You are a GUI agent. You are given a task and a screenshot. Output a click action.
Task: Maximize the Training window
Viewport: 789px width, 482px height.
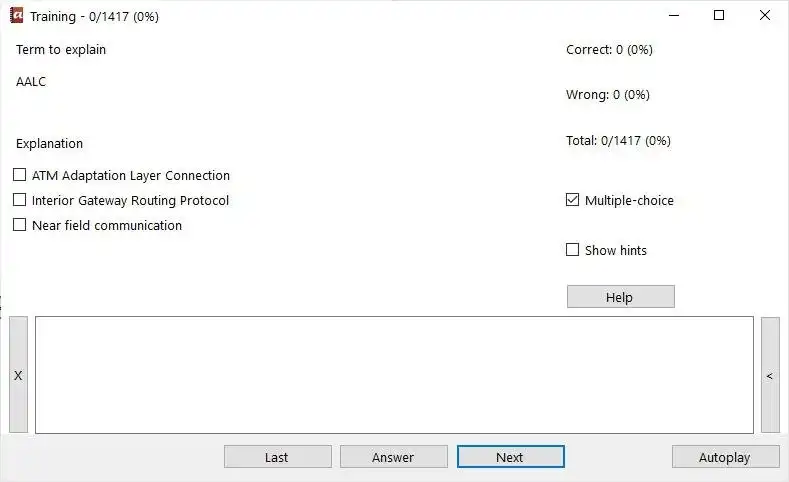point(719,16)
